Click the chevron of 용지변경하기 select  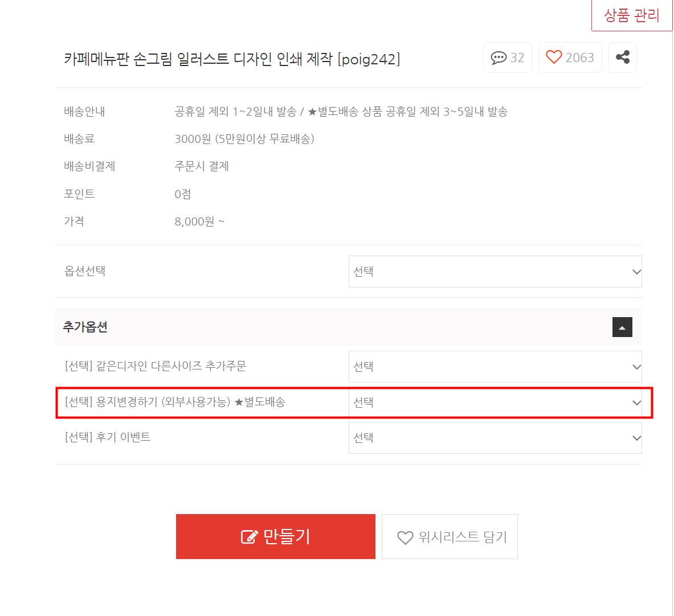636,403
